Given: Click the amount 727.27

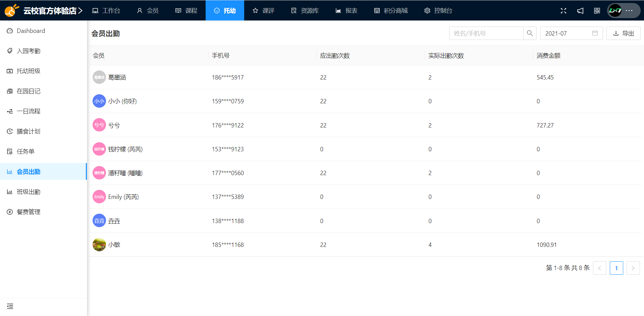Looking at the screenshot, I should coord(545,125).
